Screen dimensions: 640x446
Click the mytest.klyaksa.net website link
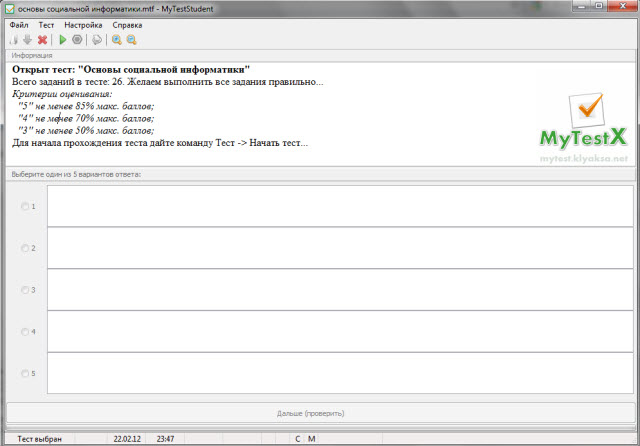(x=583, y=159)
